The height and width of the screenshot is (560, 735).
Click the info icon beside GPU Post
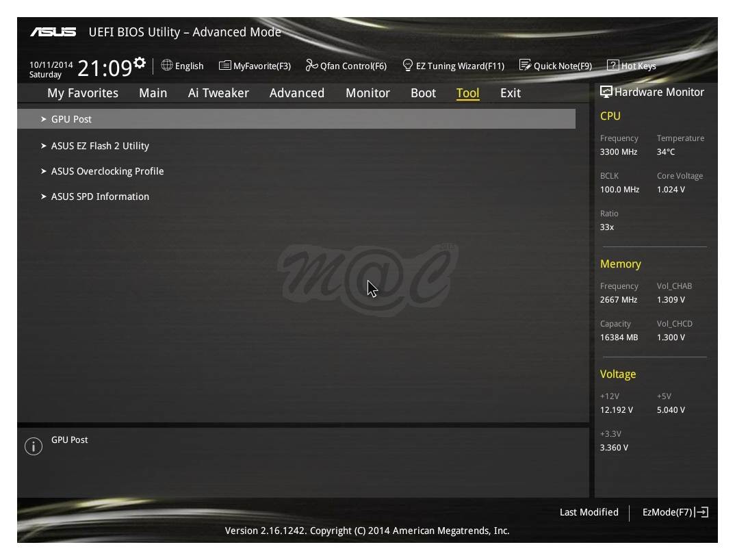34,445
